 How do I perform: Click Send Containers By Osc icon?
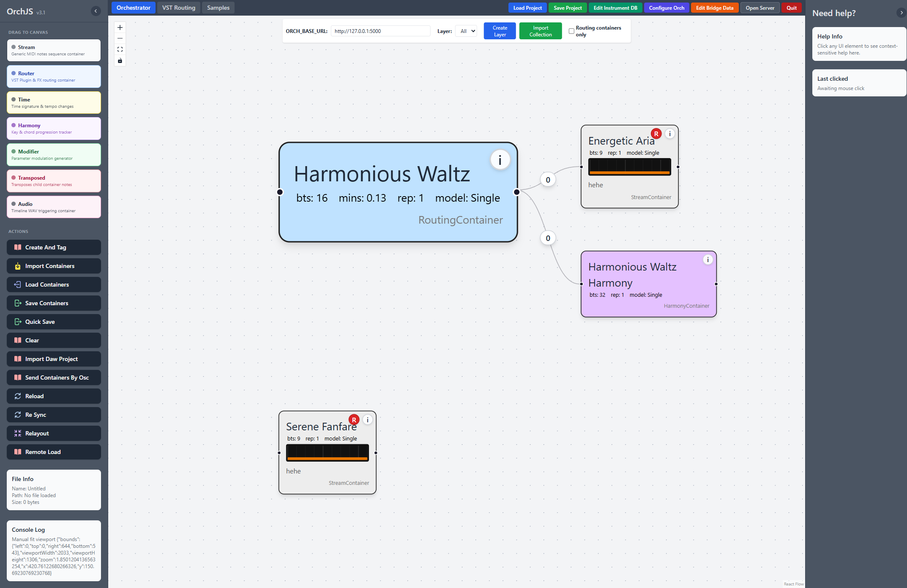pyautogui.click(x=18, y=377)
